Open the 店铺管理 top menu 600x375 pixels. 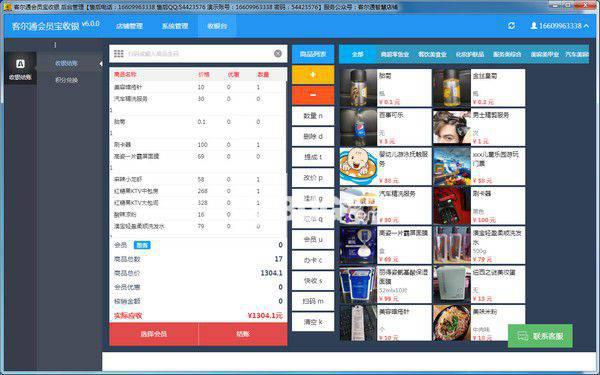[129, 26]
